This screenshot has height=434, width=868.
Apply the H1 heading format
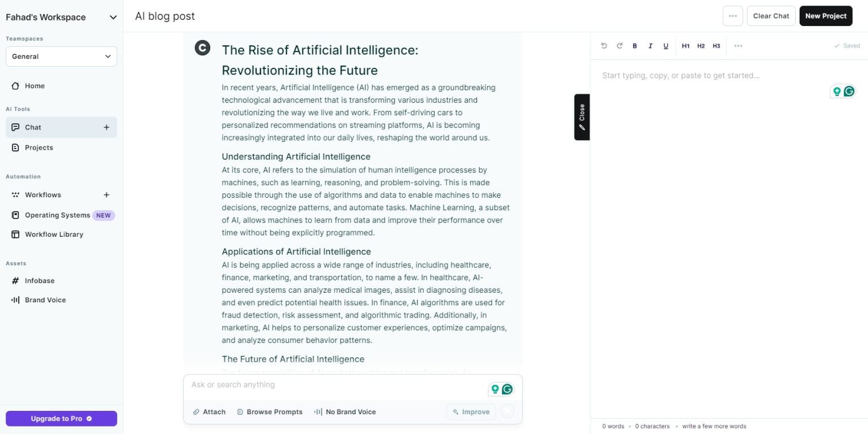[685, 46]
